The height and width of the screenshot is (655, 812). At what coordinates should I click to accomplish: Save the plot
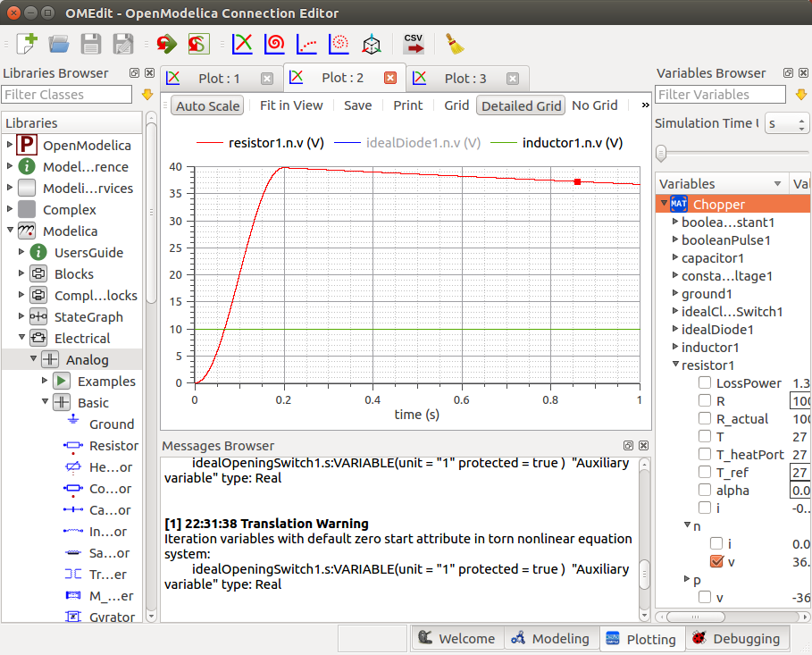pos(358,105)
